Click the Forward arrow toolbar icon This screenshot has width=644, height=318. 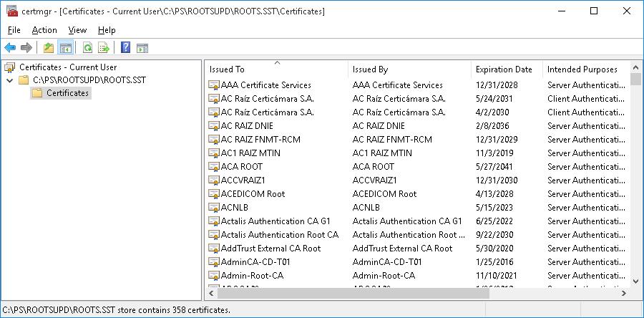(x=26, y=48)
